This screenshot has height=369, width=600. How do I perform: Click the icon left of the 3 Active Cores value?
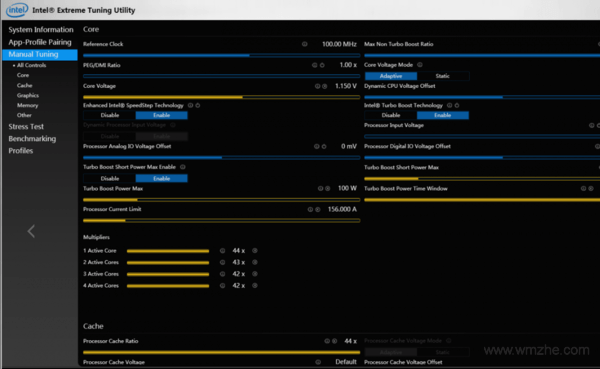point(222,274)
